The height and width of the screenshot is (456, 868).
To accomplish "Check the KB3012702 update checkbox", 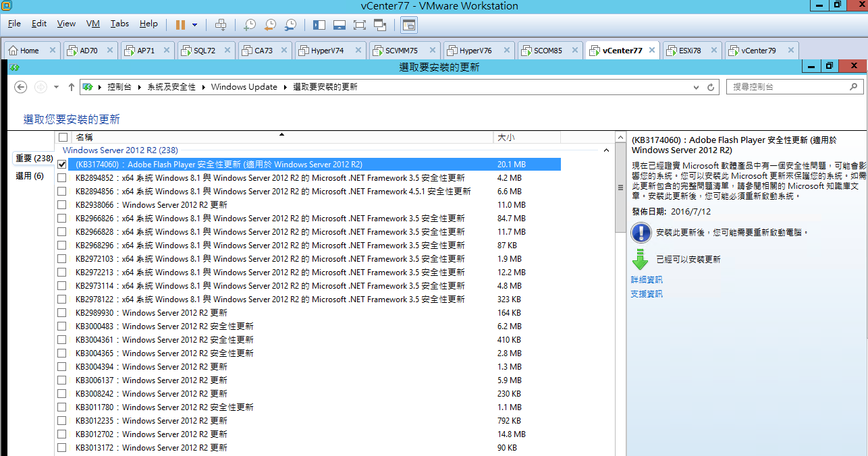I will (62, 434).
